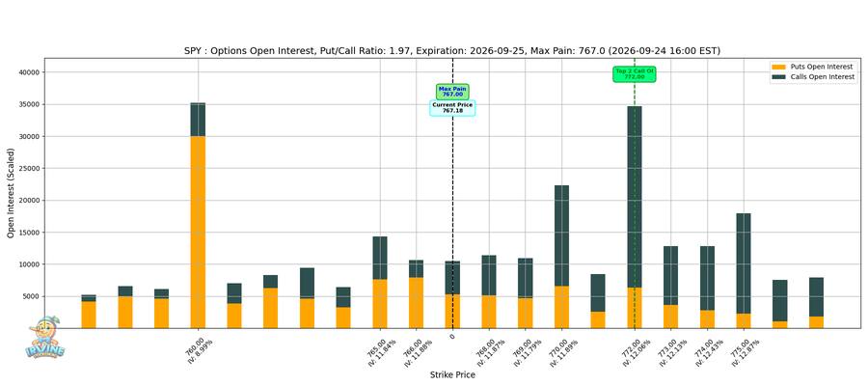This screenshot has width=868, height=386.
Task: Click the dark calls segment of the 773 bar
Action: pos(671,276)
